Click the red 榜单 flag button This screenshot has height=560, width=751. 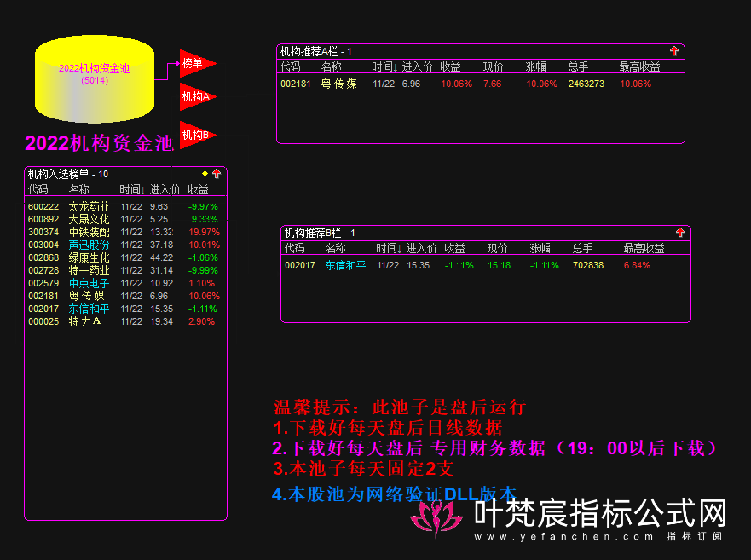click(196, 63)
